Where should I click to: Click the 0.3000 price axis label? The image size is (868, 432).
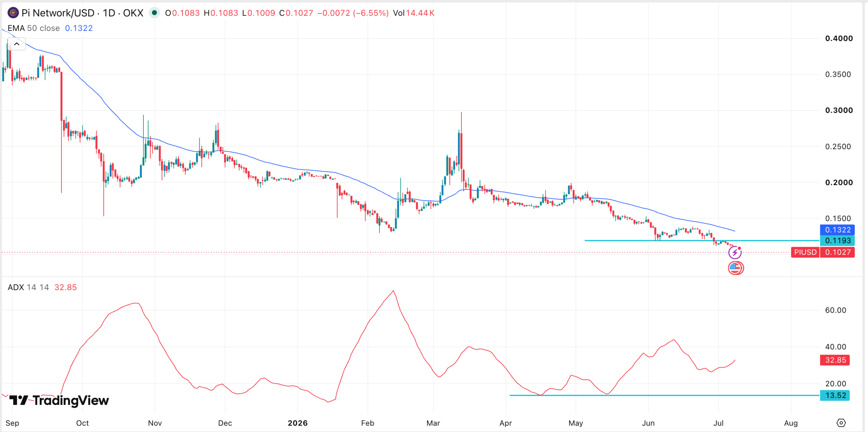coord(839,110)
